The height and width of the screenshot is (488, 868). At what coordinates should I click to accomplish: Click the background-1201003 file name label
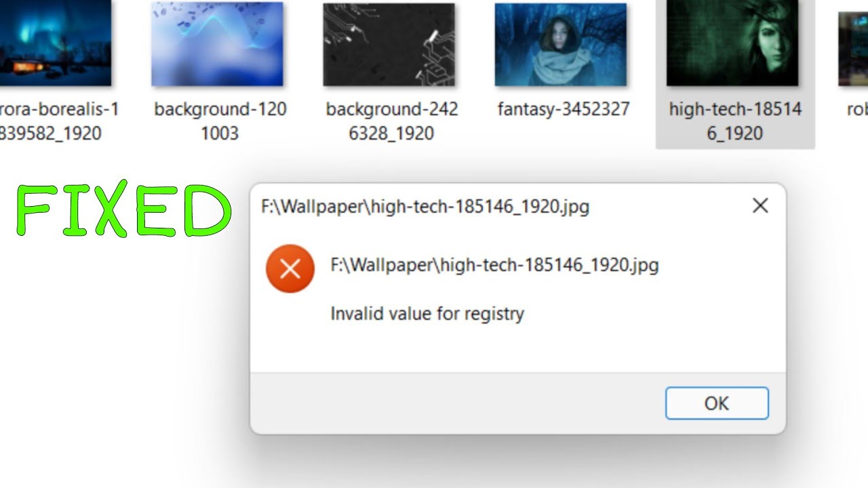click(x=220, y=121)
